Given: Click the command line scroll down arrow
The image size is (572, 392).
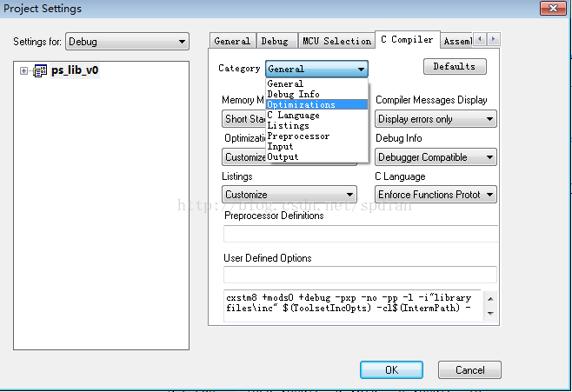Looking at the screenshot, I should click(490, 314).
